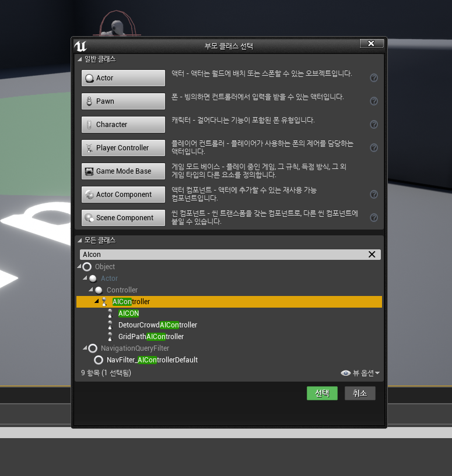This screenshot has width=452, height=476.
Task: Click the NavFilter_AIControllerDefault circle icon
Action: pos(99,360)
